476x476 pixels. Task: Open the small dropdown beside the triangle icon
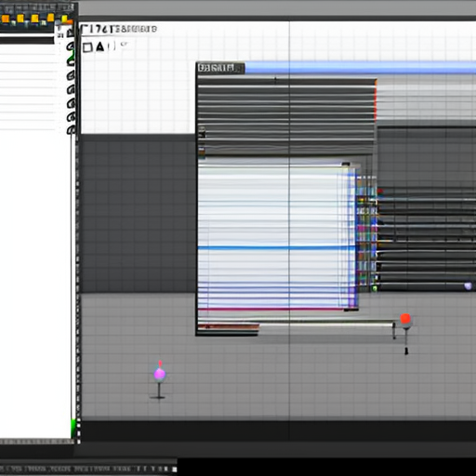[112, 46]
